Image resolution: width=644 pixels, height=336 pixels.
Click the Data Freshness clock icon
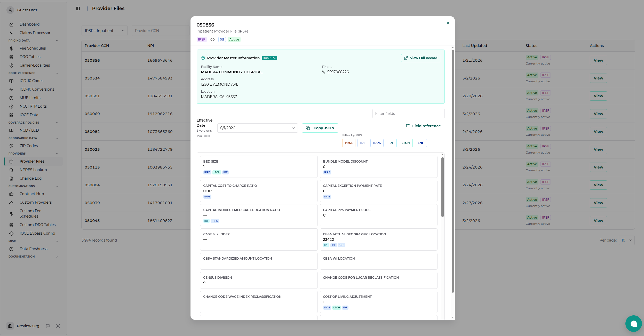tap(11, 249)
